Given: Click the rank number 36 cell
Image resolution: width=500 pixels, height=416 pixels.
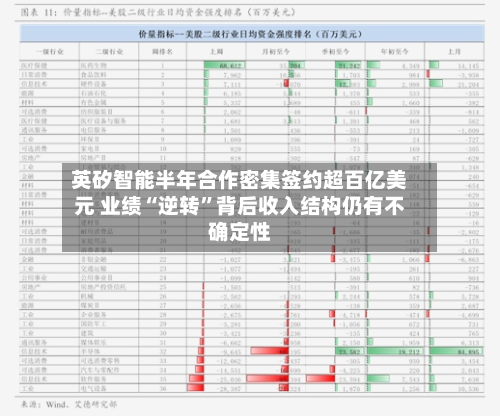Looking at the screenshot, I should pos(163,389).
